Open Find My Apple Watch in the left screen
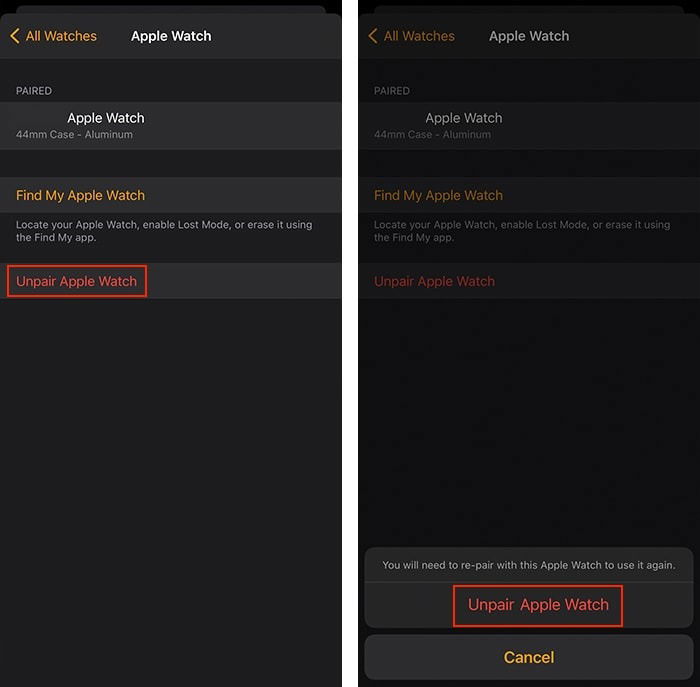700x687 pixels. click(171, 195)
